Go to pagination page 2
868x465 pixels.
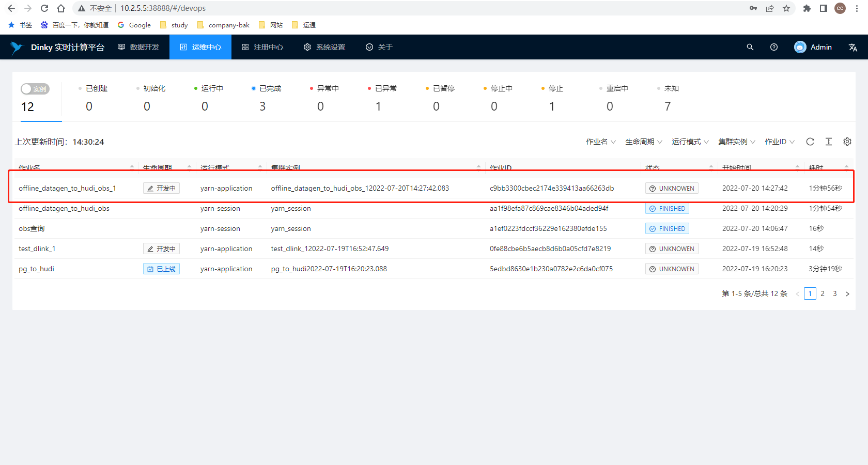pyautogui.click(x=823, y=293)
